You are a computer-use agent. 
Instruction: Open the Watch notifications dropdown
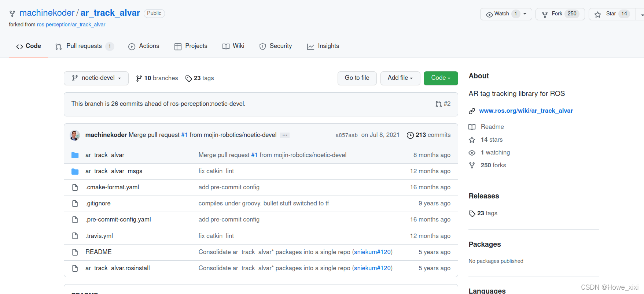tap(506, 14)
